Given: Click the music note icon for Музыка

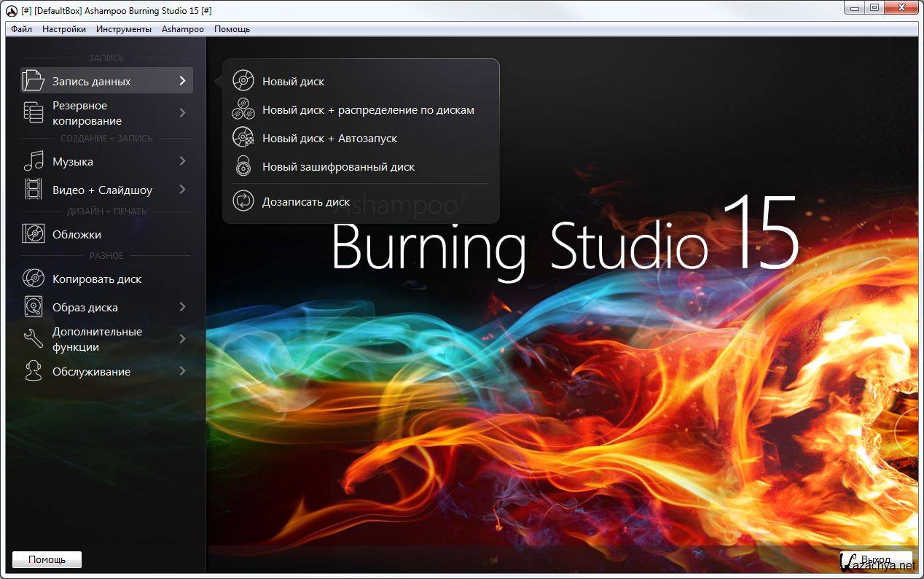Looking at the screenshot, I should click(34, 161).
